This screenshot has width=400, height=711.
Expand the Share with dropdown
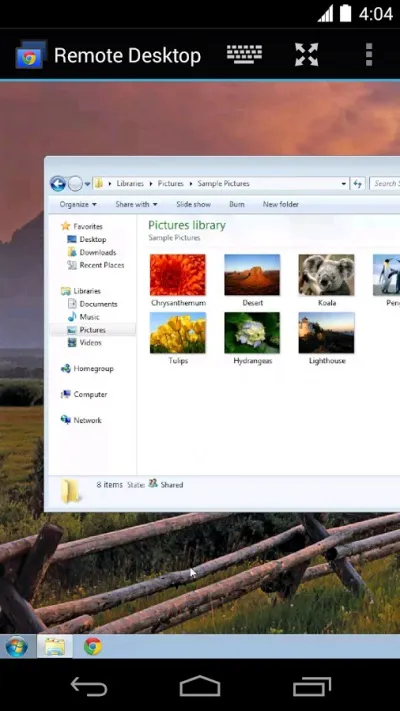point(137,205)
